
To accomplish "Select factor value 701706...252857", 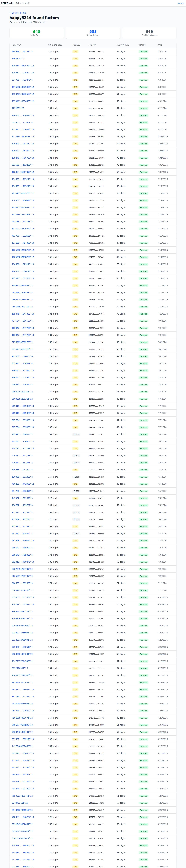I will pyautogui.click(x=96, y=59).
